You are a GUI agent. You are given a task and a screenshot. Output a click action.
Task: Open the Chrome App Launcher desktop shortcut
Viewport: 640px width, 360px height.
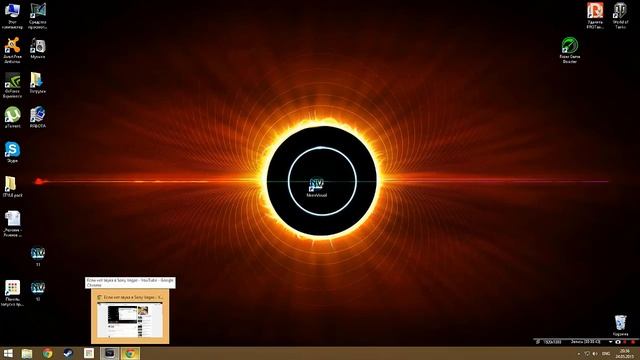point(12,293)
